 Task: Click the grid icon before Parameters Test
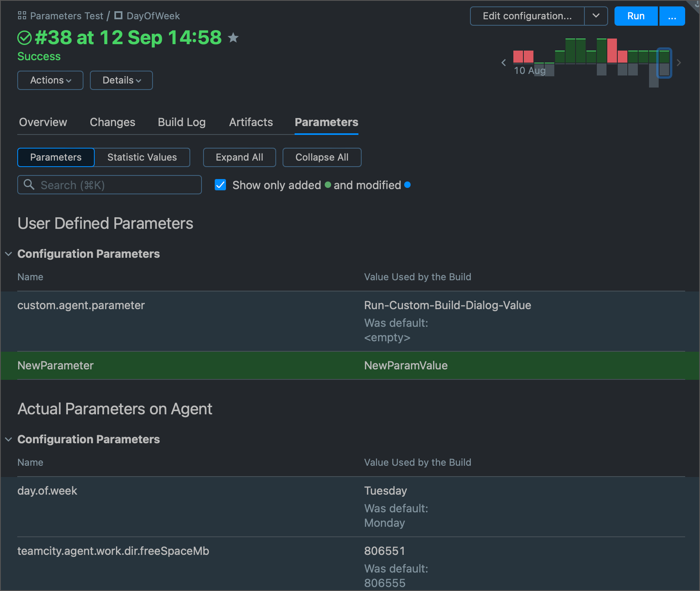pyautogui.click(x=22, y=16)
